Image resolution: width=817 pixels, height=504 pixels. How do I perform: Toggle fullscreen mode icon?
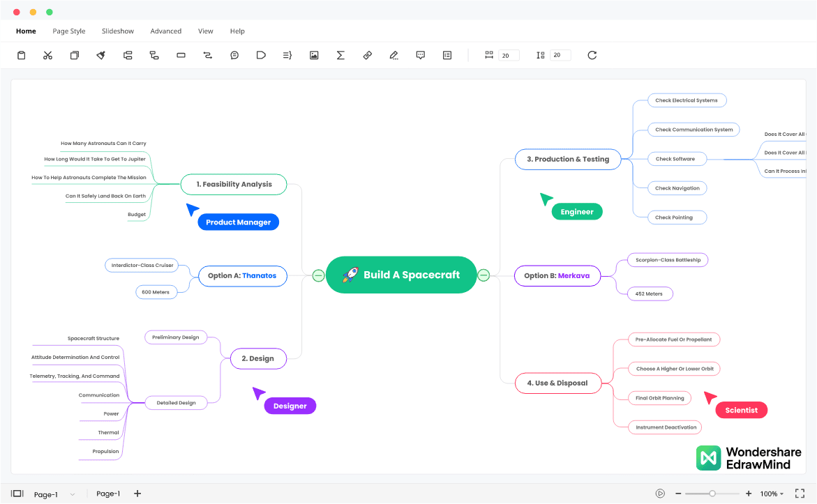pos(800,494)
